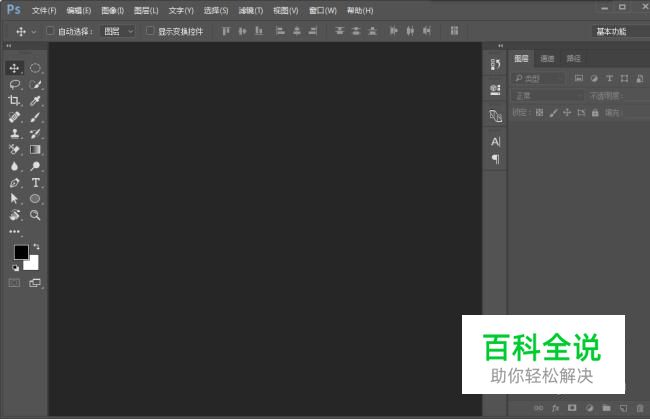Select the Elliptical Marquee tool
The image size is (650, 419).
coord(35,68)
